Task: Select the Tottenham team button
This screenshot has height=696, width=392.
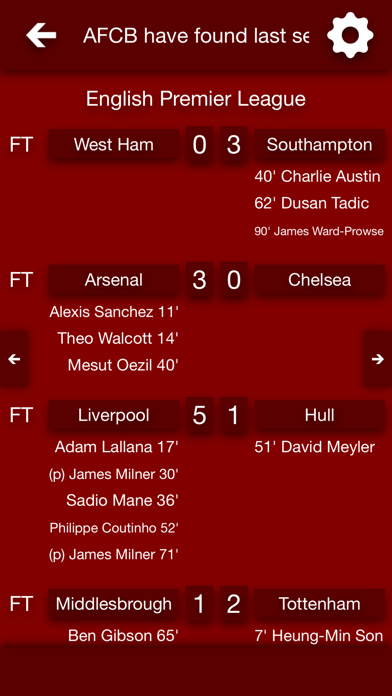Action: (320, 604)
